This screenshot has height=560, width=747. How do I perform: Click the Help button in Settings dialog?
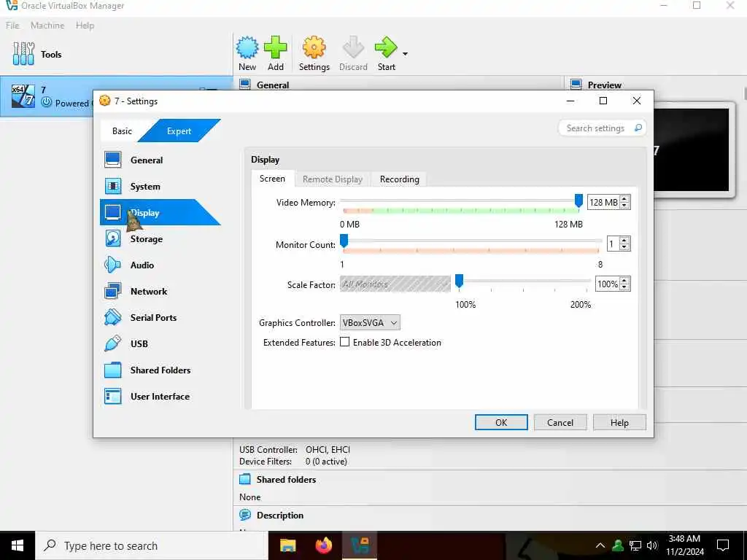[619, 422]
